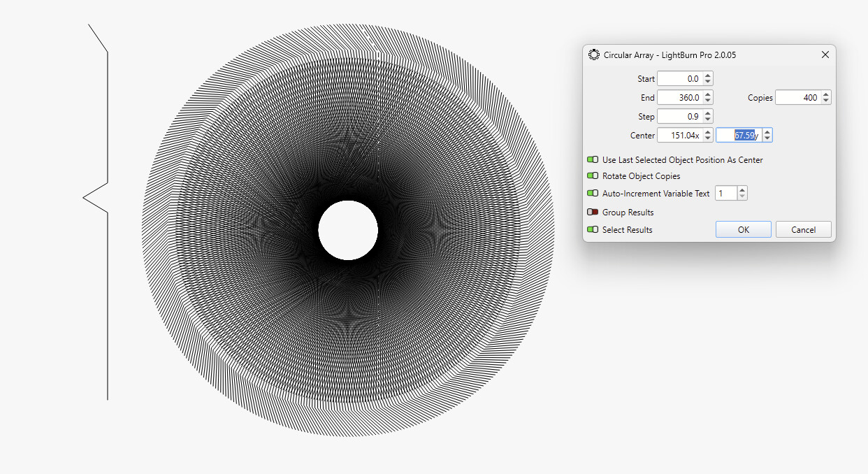Disable Rotate Object Copies switch

[x=593, y=176]
